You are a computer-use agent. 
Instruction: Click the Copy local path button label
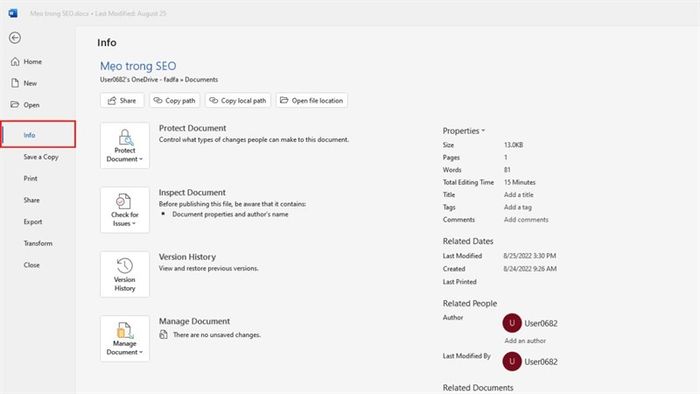click(243, 101)
